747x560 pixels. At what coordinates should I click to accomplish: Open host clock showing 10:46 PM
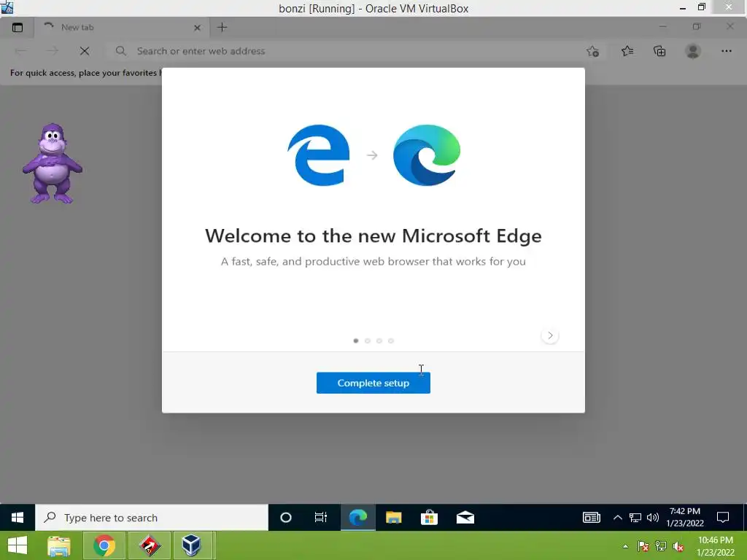coord(716,546)
